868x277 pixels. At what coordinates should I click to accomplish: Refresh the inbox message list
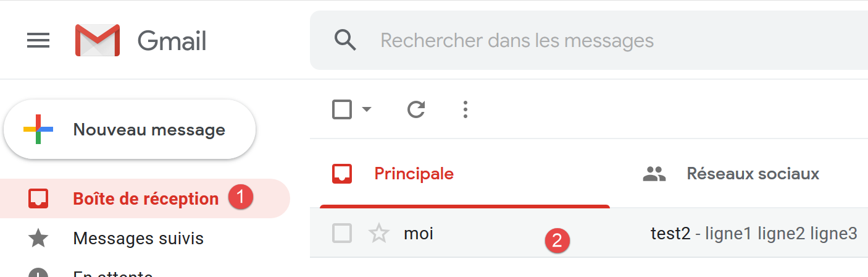tap(417, 110)
